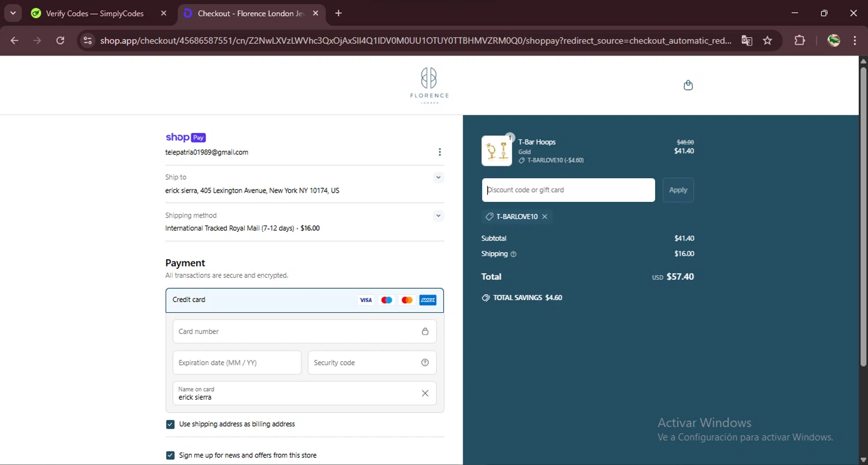Click the scrollbar down arrow
Screen dimensions: 868x465
[863, 460]
